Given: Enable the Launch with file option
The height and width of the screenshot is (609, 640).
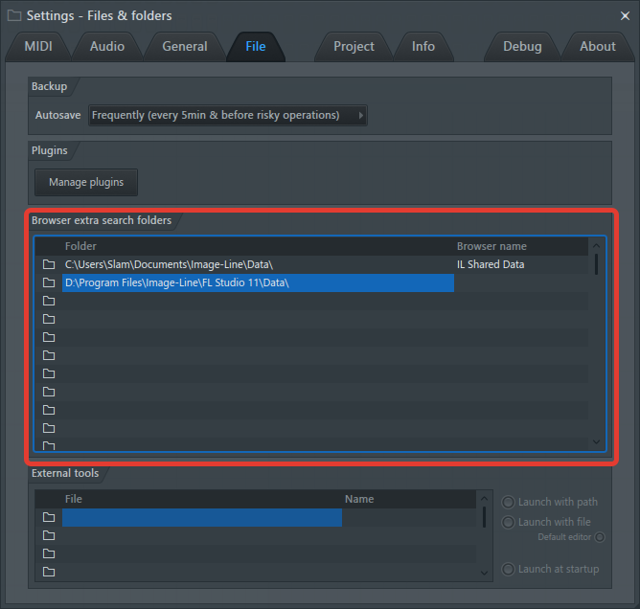Looking at the screenshot, I should pos(508,522).
